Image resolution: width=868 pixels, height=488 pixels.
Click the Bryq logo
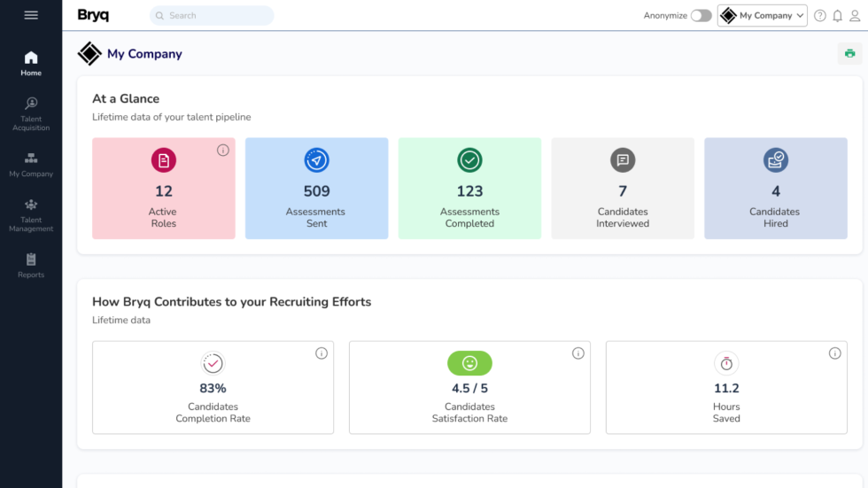(93, 15)
